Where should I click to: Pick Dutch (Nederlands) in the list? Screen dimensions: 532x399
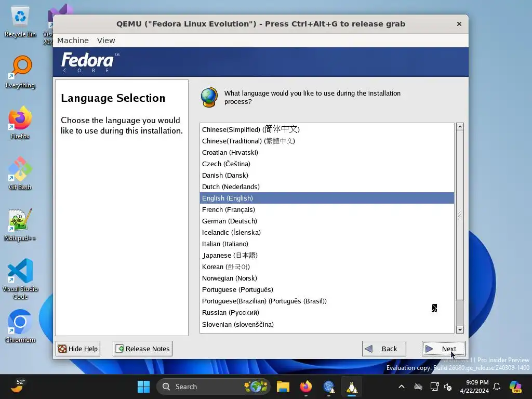(327, 187)
